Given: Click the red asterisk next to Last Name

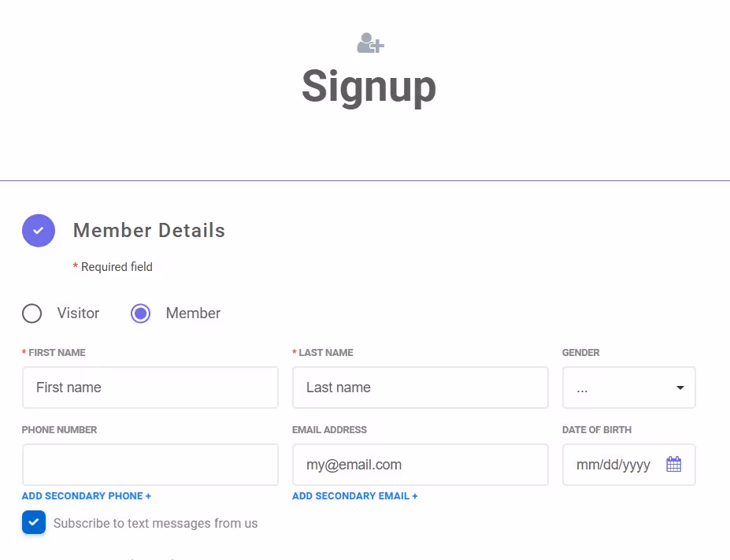Looking at the screenshot, I should (x=294, y=352).
